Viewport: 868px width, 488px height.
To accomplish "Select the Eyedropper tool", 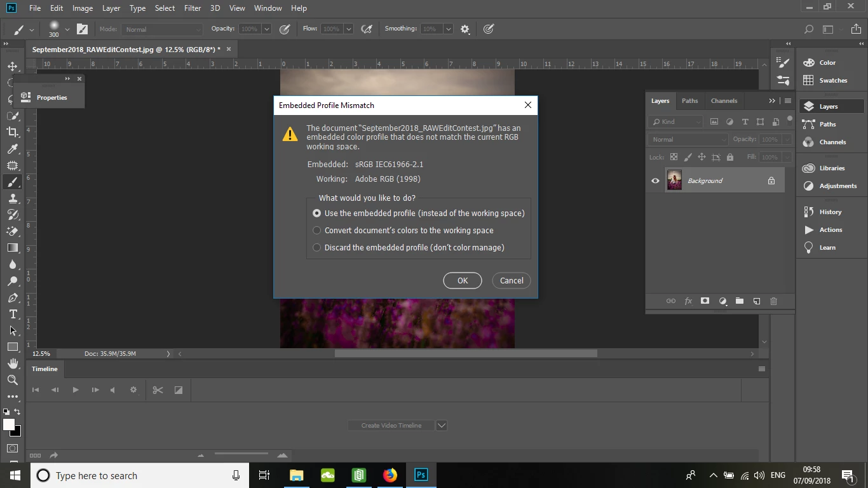I will (13, 149).
